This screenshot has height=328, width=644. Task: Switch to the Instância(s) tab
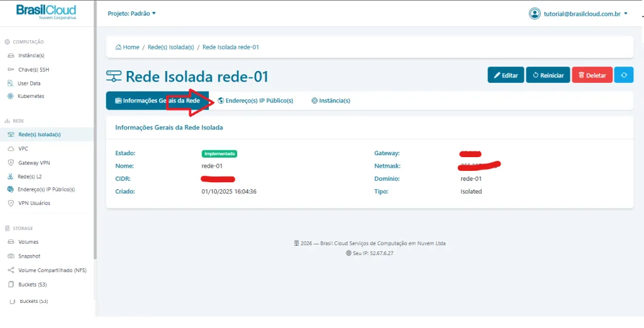point(331,101)
